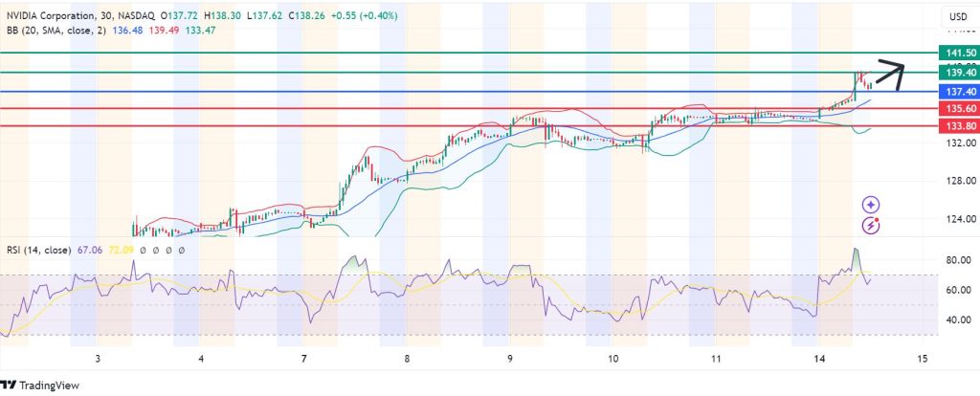
Task: Select the 139.40 price label
Action: click(957, 73)
